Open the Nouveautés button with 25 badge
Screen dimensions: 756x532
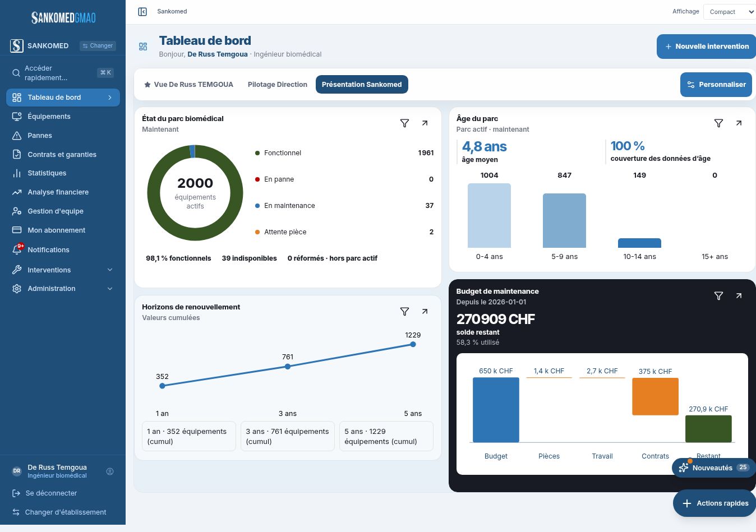[713, 468]
